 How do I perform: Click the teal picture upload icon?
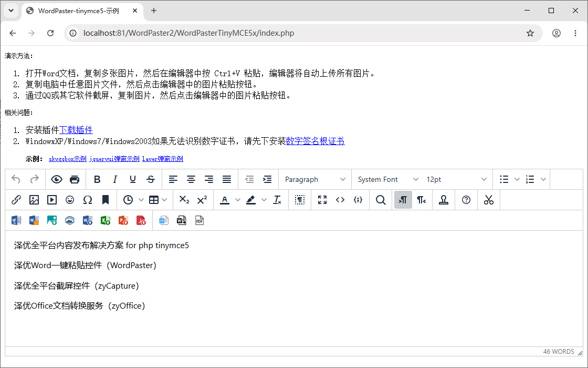(52, 220)
